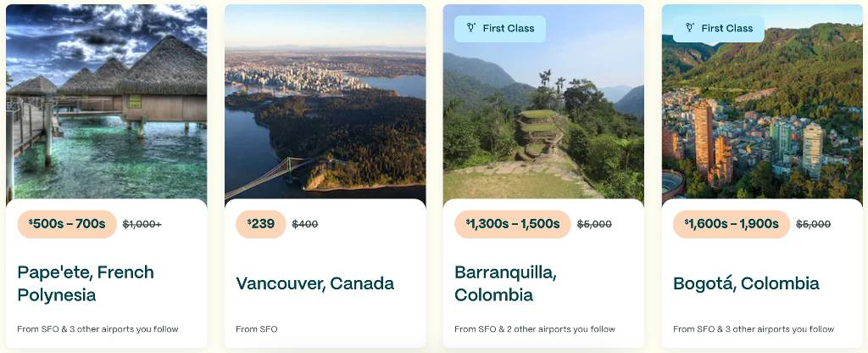Open the Barranquilla mountain terraces photo
The height and width of the screenshot is (353, 868).
coord(543,104)
